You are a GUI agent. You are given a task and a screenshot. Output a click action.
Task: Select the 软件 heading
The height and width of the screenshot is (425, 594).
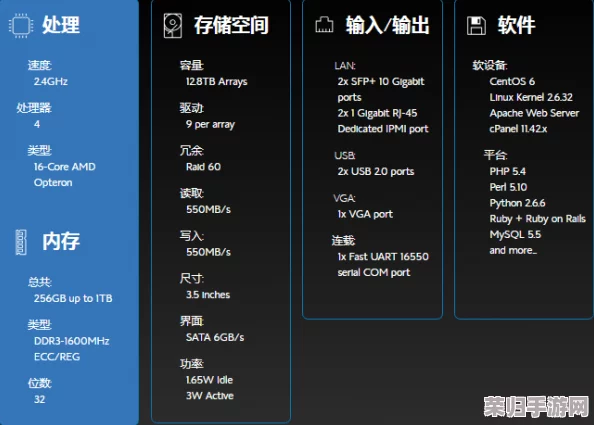(x=516, y=25)
